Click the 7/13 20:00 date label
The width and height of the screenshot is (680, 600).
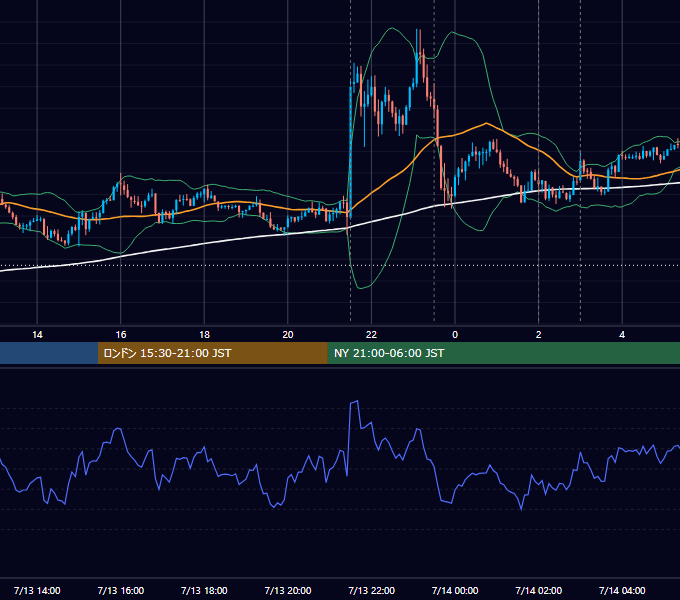[288, 590]
